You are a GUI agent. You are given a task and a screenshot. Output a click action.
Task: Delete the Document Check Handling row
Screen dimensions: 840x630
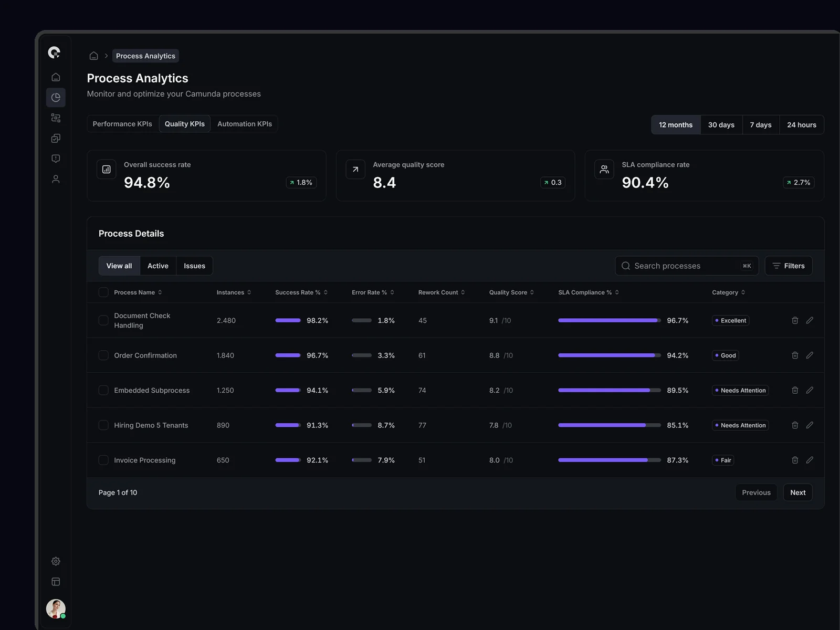[795, 320]
